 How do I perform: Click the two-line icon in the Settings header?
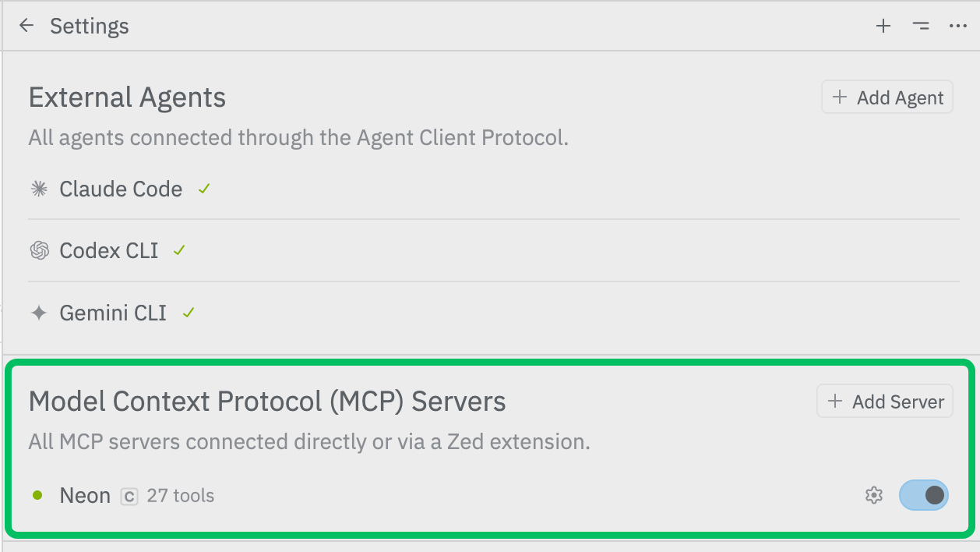tap(921, 26)
